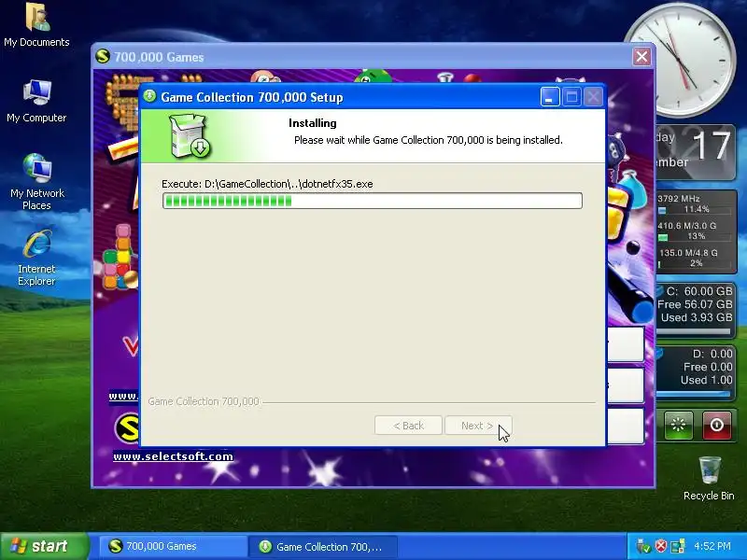Click the Setup window title bar text

coord(252,97)
